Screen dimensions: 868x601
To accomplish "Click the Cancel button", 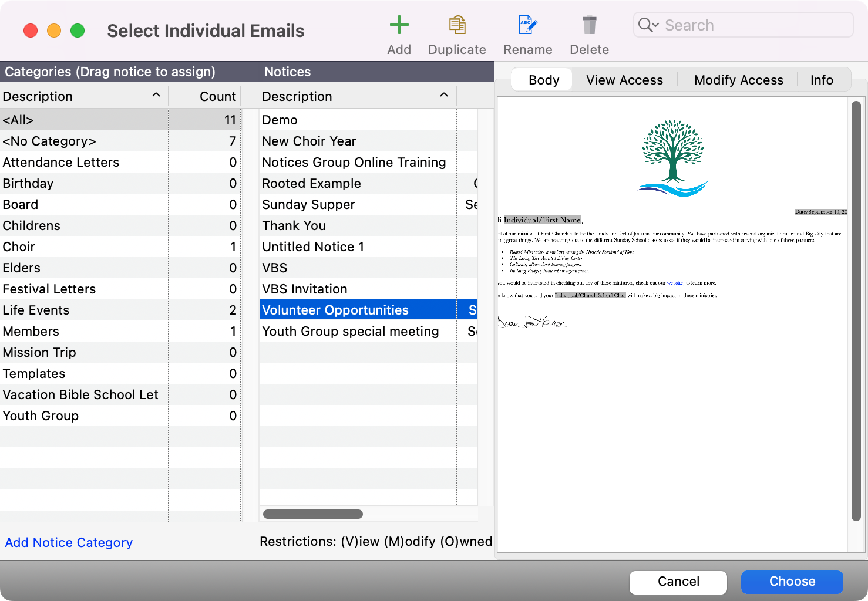I will tap(678, 582).
